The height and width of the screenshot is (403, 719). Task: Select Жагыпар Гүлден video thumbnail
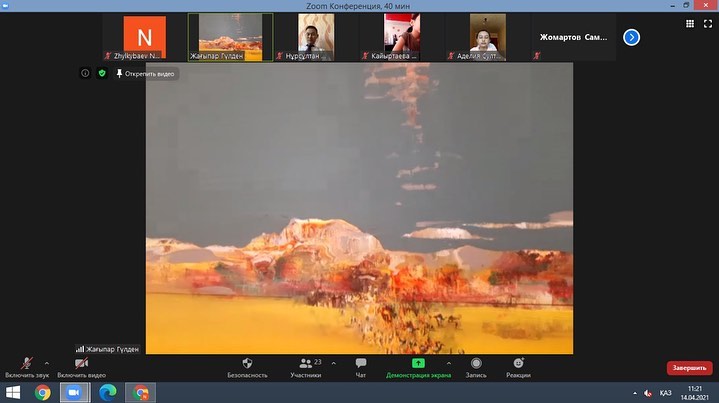pos(231,37)
